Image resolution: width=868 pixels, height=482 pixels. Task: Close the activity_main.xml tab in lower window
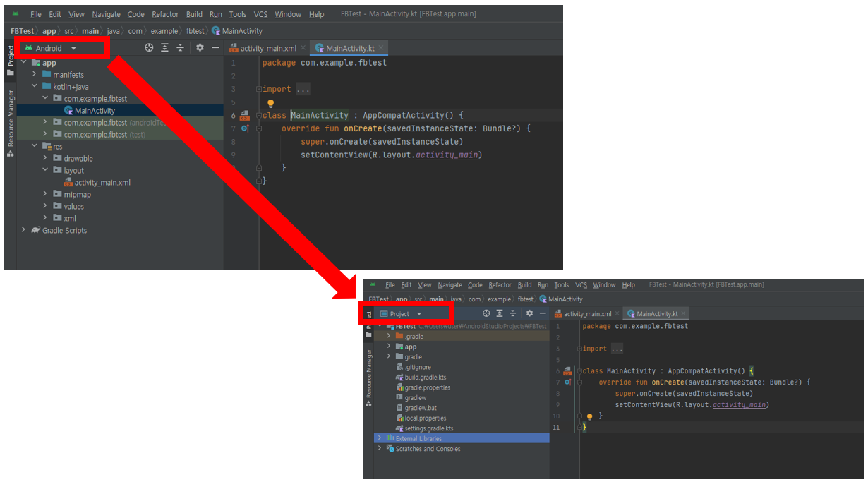(617, 313)
